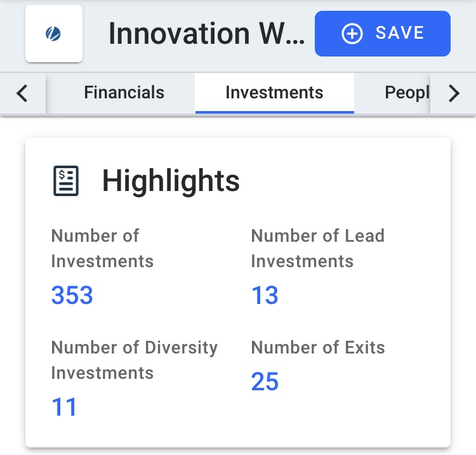Click the plus circle icon in Save
The height and width of the screenshot is (455, 476).
click(352, 34)
